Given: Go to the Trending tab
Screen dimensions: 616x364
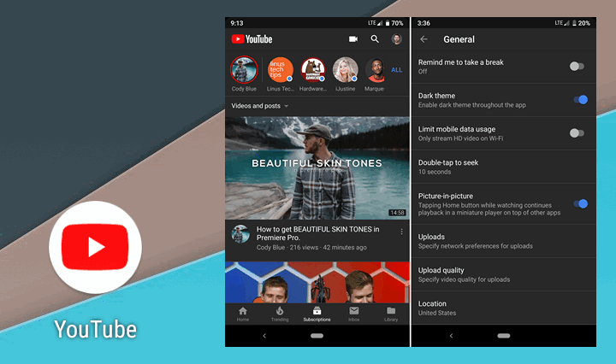Looking at the screenshot, I should point(280,314).
